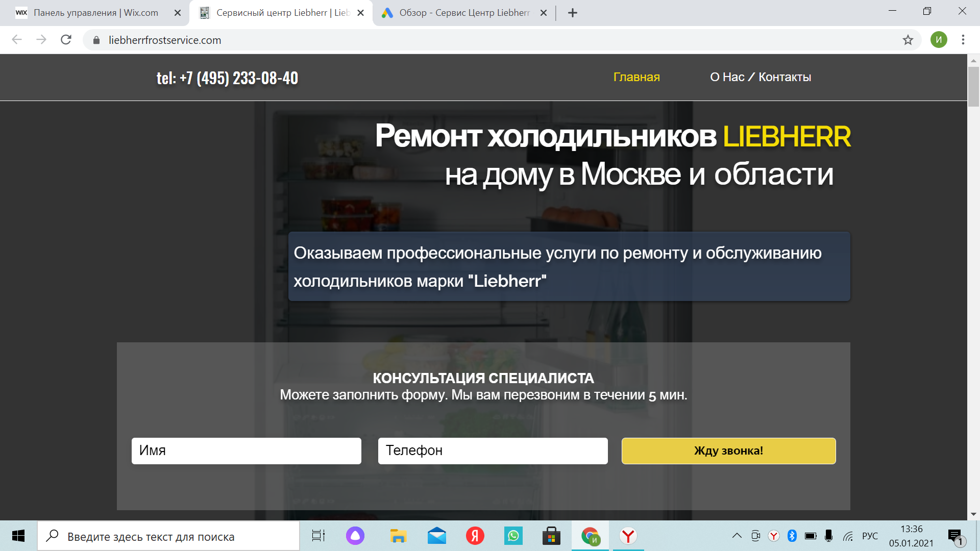This screenshot has width=980, height=551.
Task: Open the Обзор - Сервис Центр Liebherr tab
Action: (463, 13)
